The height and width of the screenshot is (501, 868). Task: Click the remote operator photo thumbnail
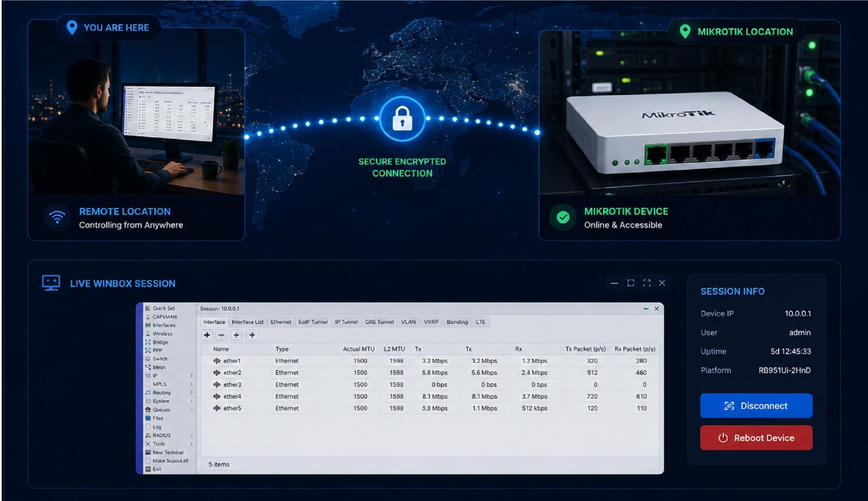click(136, 111)
